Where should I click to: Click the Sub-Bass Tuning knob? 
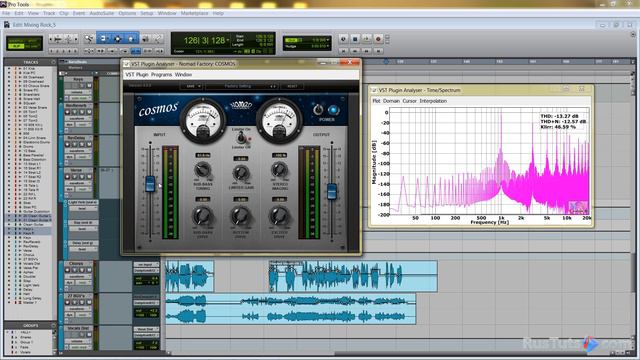202,169
